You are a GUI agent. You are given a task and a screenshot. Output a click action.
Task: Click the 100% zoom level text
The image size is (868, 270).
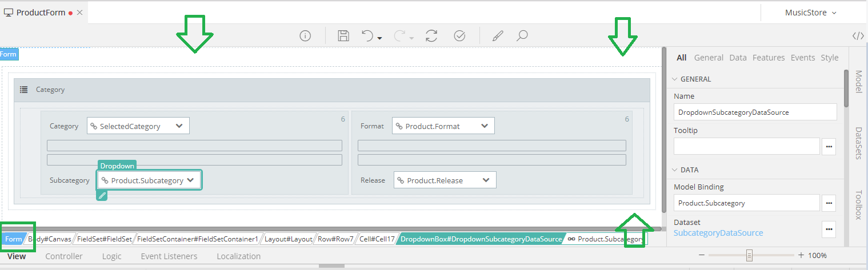(818, 255)
